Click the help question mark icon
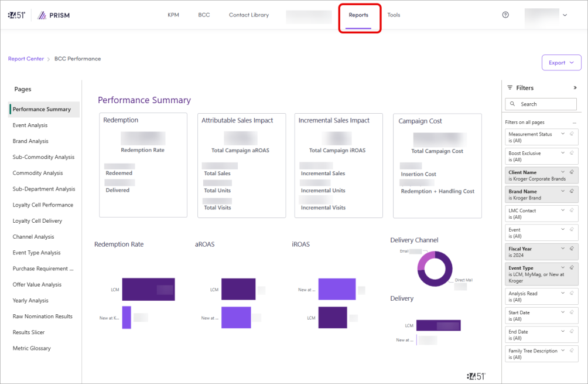The height and width of the screenshot is (384, 588). (505, 15)
